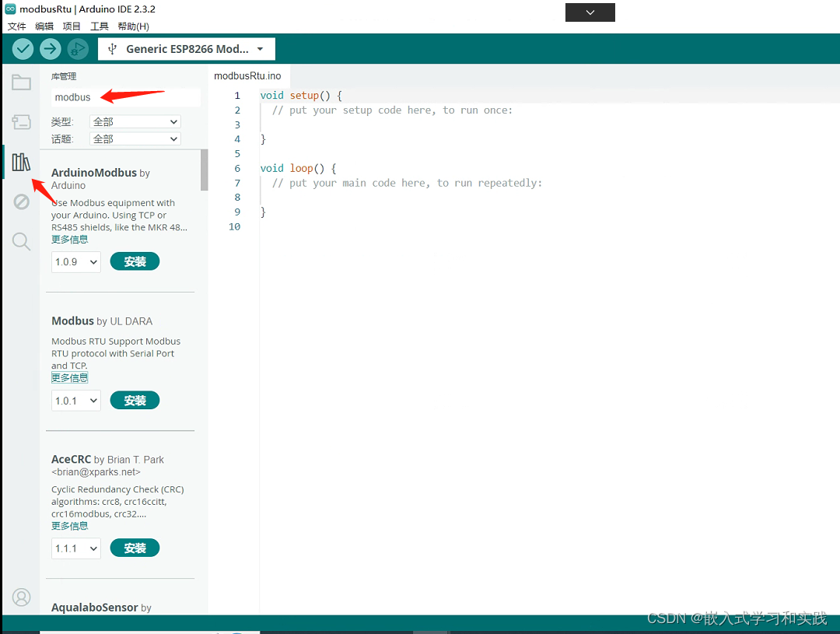Open 更多信息 link for Modbus UL DARA

coord(70,378)
